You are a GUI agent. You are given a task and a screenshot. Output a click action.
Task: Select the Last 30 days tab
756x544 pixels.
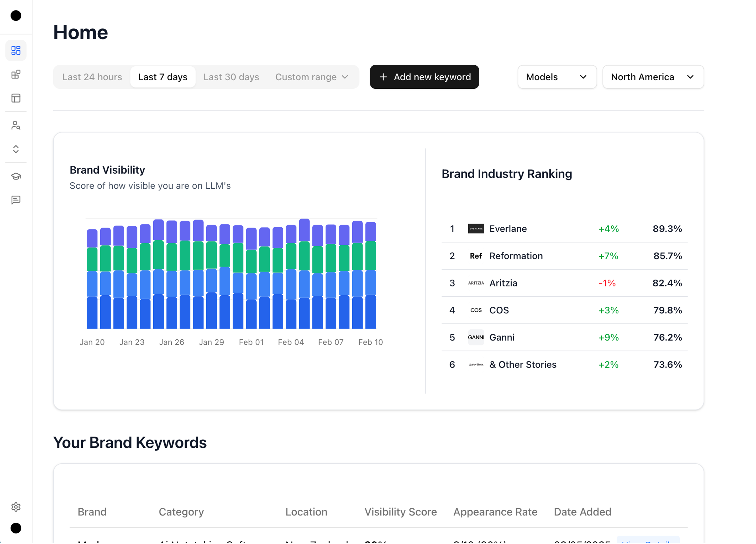[232, 77]
